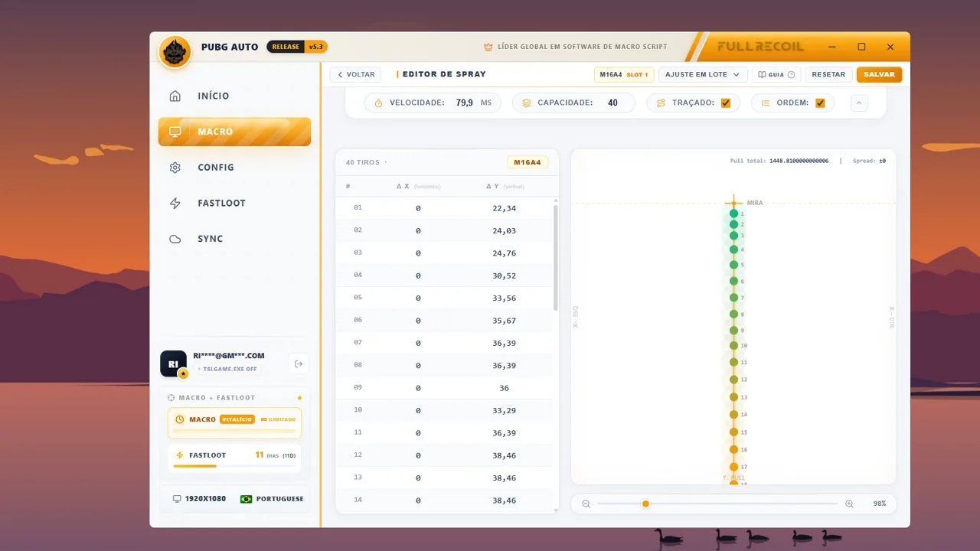The image size is (980, 551).
Task: Click the list icon beside Ordem
Action: [766, 103]
